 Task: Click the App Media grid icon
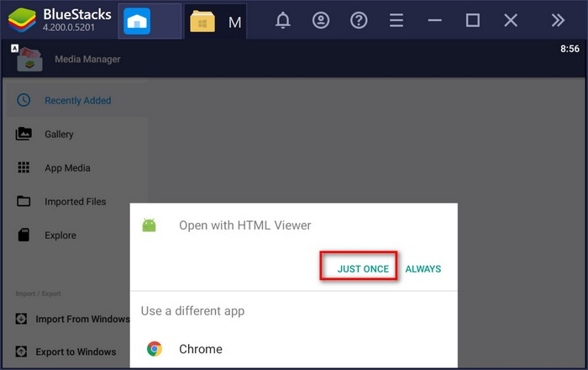click(24, 167)
